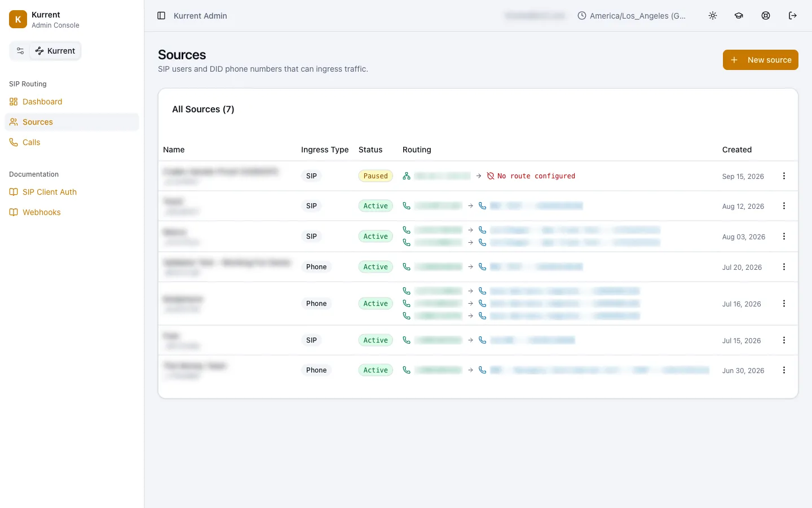Screen dimensions: 812x508
Task: Click the Routing column header
Action: click(x=417, y=150)
